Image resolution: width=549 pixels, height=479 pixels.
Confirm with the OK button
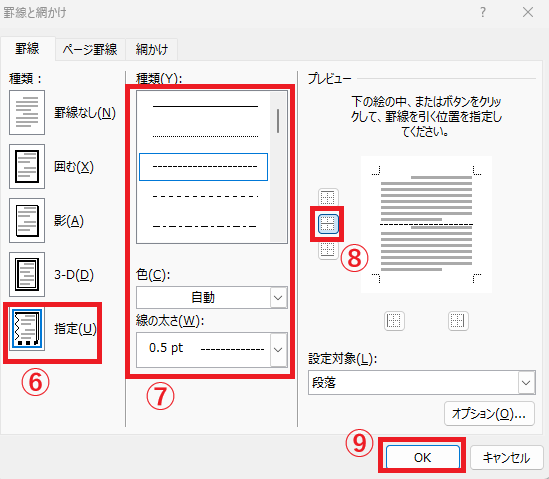tap(423, 457)
